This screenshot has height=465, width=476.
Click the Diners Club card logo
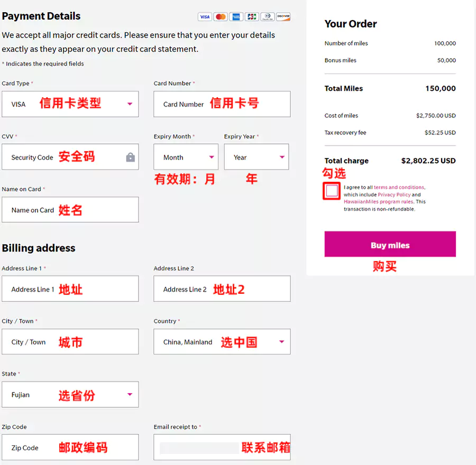pyautogui.click(x=268, y=17)
